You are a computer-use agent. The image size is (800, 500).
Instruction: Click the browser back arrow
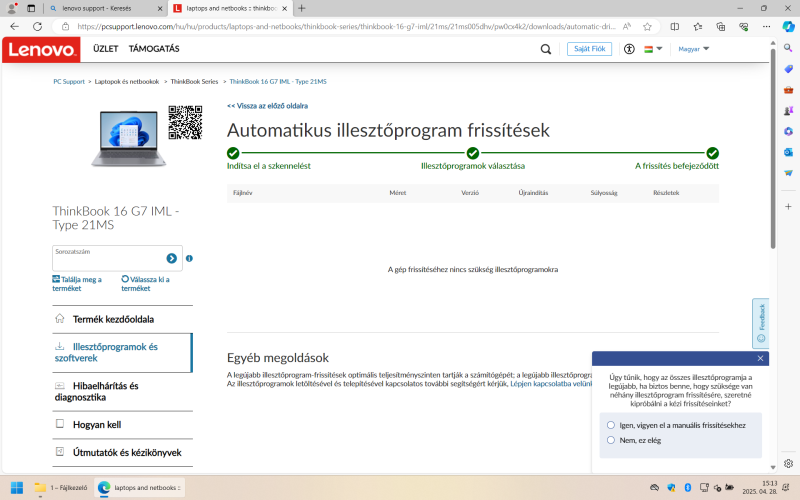point(14,27)
